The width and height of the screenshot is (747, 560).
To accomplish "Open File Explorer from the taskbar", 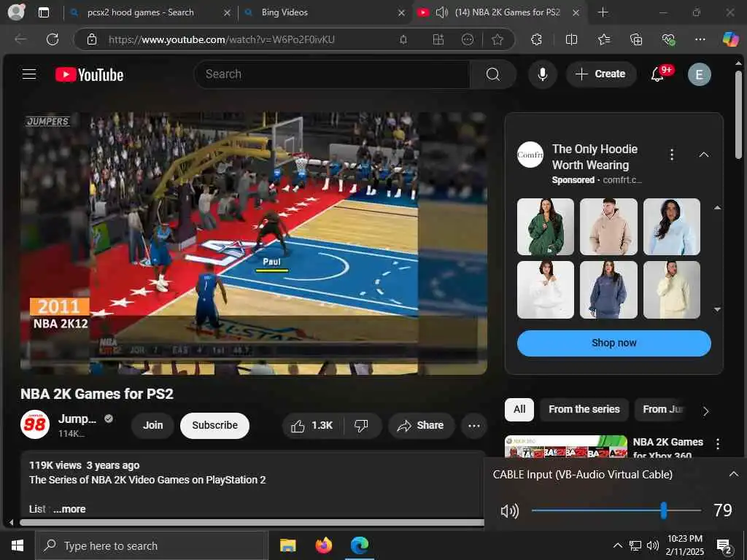I will pyautogui.click(x=287, y=545).
